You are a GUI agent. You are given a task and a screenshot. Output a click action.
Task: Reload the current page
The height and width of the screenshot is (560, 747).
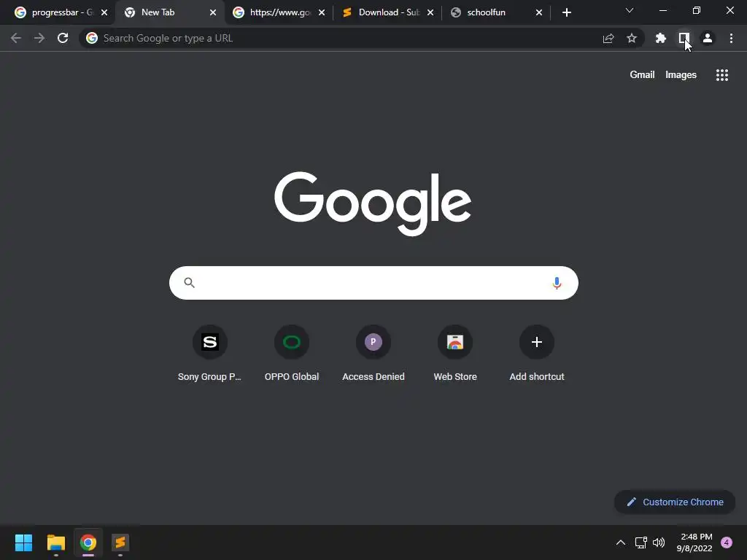point(63,38)
